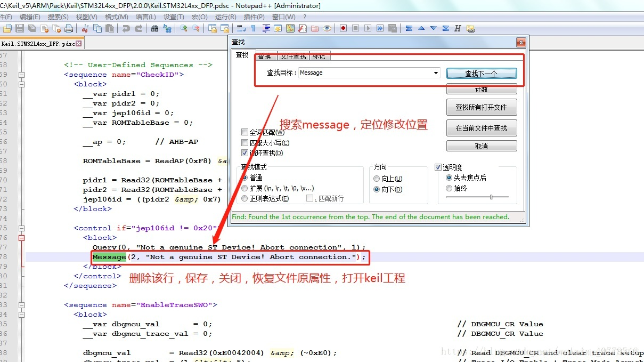Select 始终 always transparency radio

(x=449, y=188)
